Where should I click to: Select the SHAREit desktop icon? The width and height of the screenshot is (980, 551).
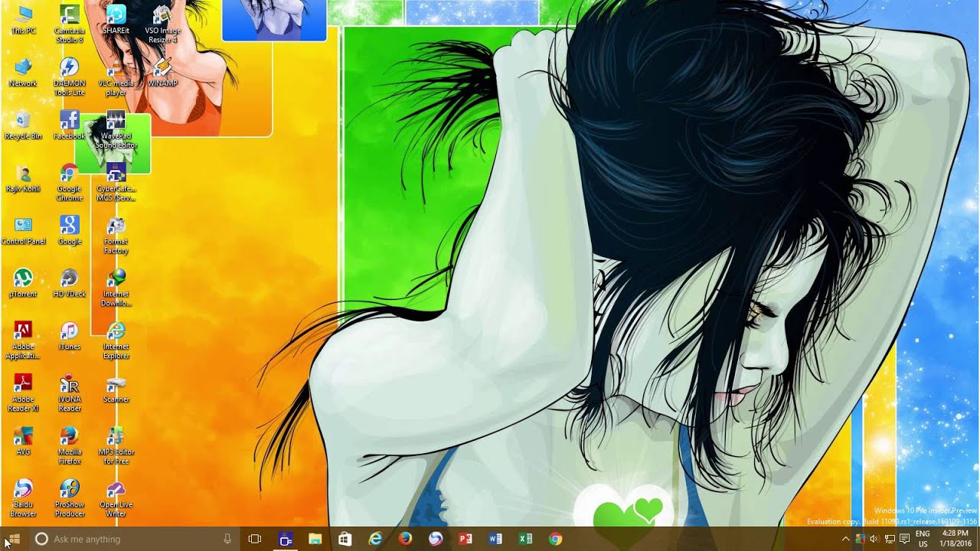click(116, 20)
